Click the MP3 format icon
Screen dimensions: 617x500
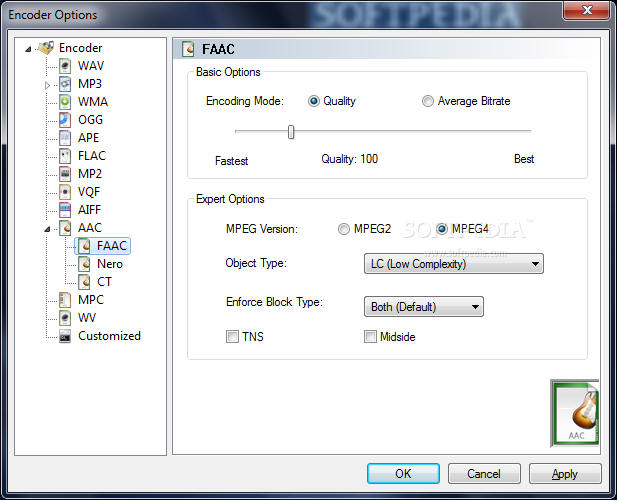coord(65,84)
